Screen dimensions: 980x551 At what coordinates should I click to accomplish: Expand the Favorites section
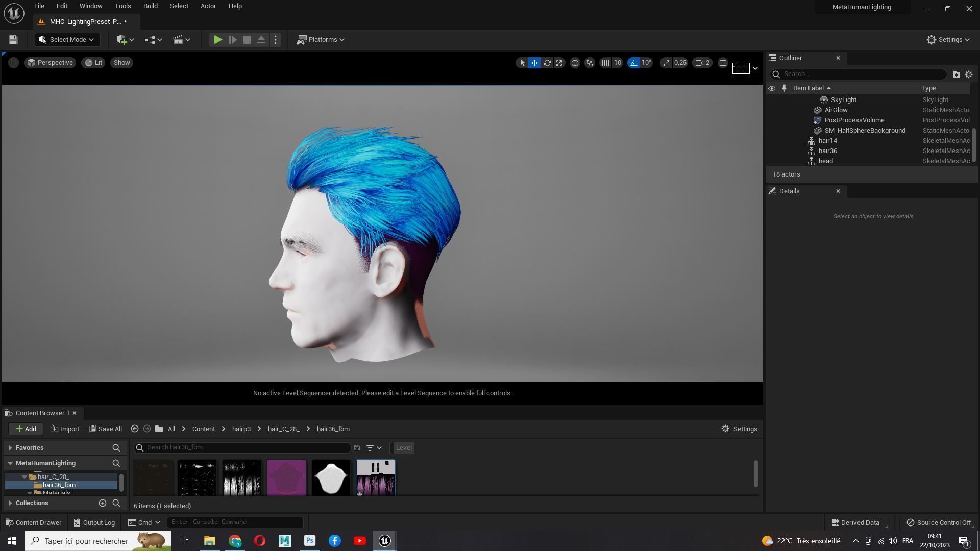pos(10,448)
